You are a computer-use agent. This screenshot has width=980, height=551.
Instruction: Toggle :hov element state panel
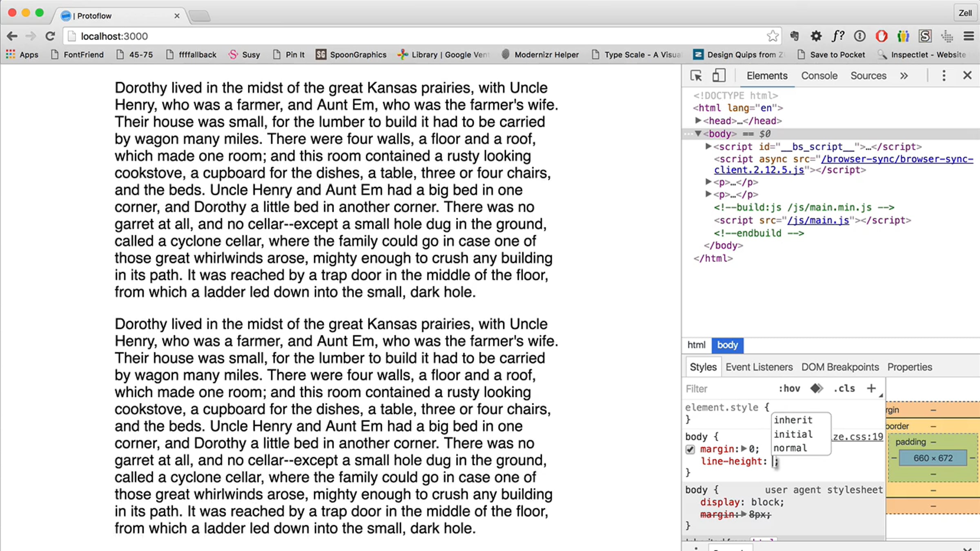coord(789,389)
